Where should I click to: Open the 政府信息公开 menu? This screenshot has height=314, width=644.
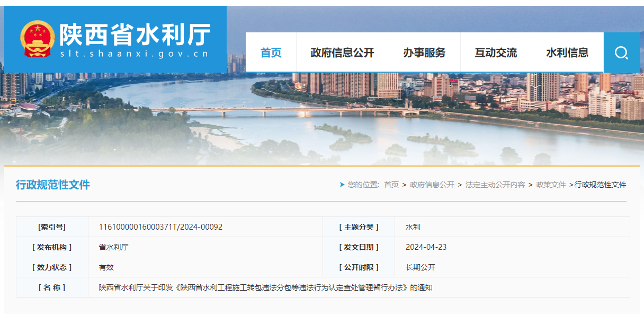tap(342, 52)
